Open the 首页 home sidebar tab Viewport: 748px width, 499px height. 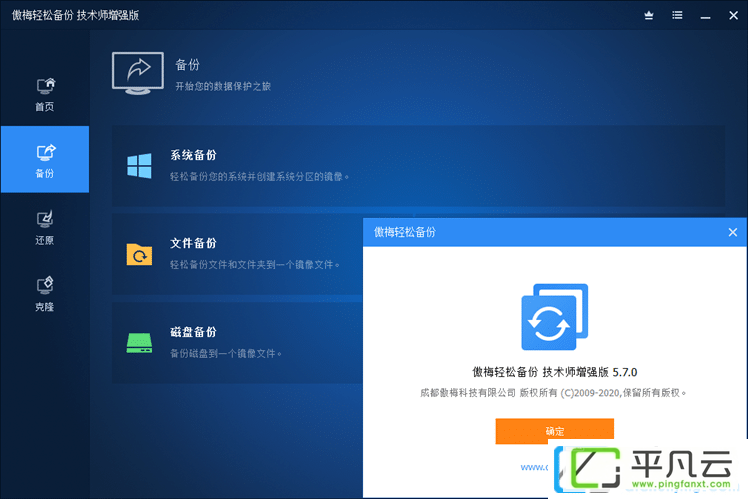[x=45, y=94]
